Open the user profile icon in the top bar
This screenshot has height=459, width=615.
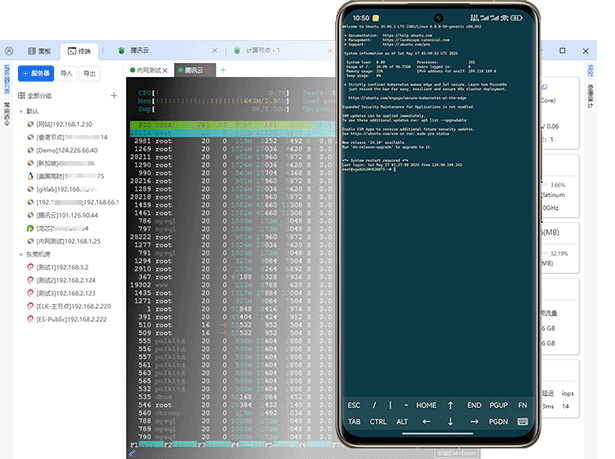click(x=9, y=51)
